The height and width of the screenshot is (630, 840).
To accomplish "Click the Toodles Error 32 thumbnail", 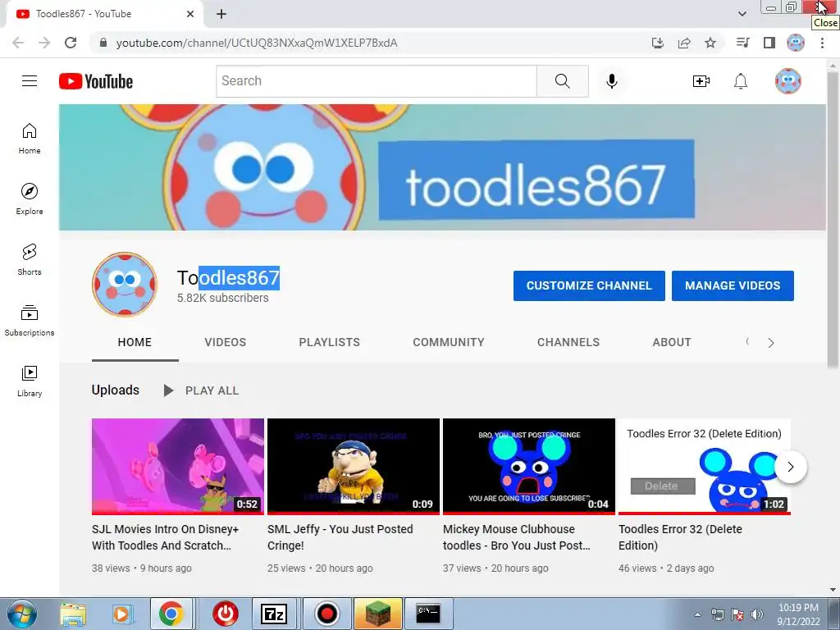I will click(x=705, y=467).
